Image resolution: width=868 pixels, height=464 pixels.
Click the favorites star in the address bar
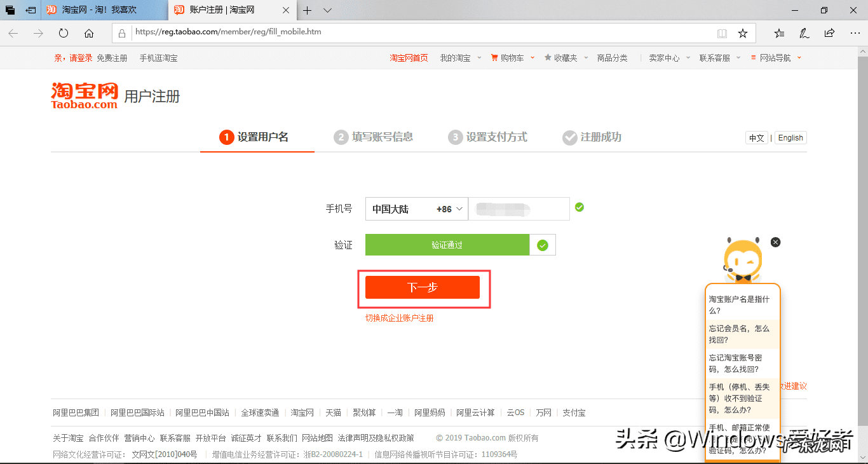coord(742,32)
